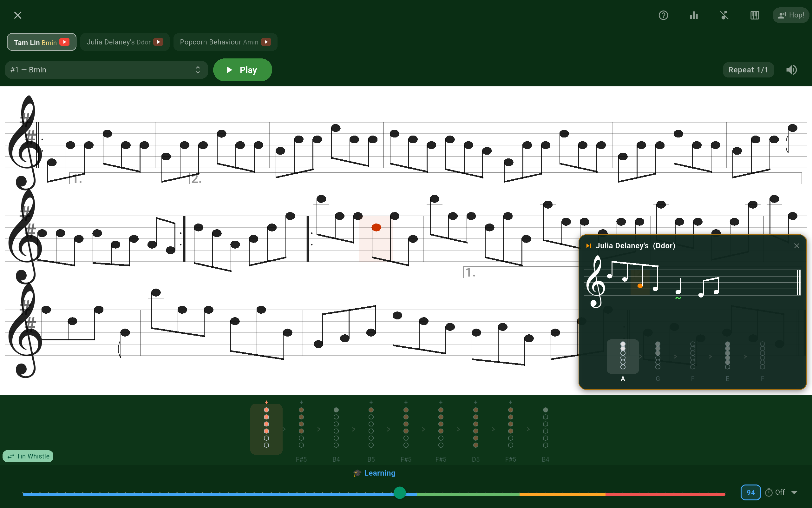Open YouTube video icon for Popcorn Behaviour
Image resolution: width=812 pixels, height=508 pixels.
[x=266, y=42]
